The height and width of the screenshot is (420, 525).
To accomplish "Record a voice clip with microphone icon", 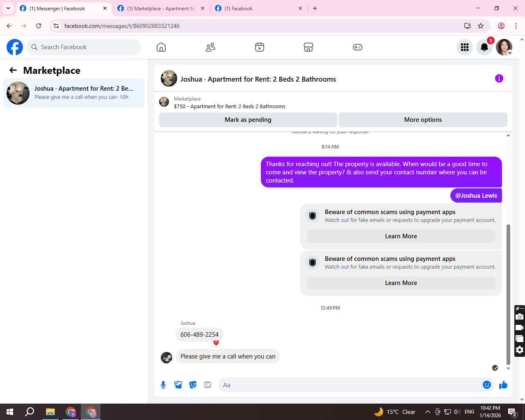I will click(x=163, y=385).
